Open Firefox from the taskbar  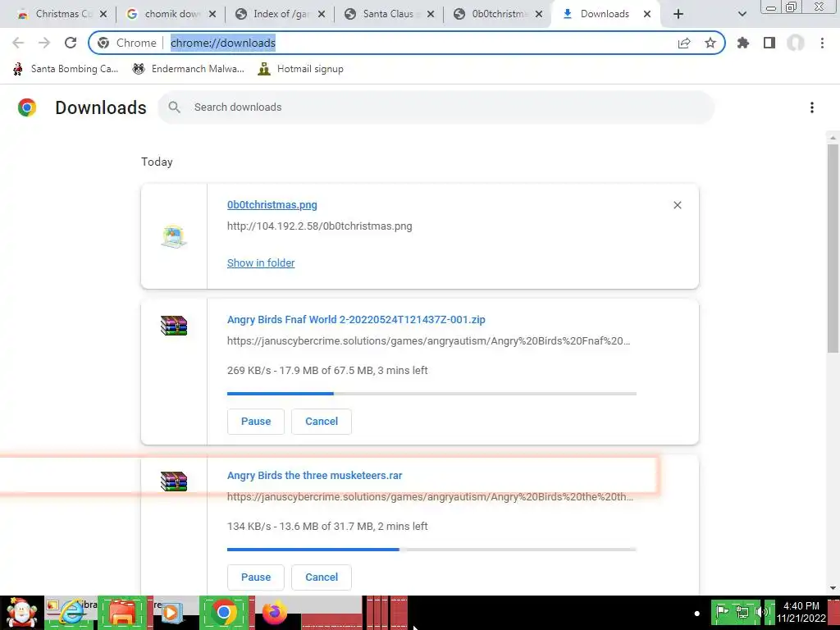coord(275,613)
